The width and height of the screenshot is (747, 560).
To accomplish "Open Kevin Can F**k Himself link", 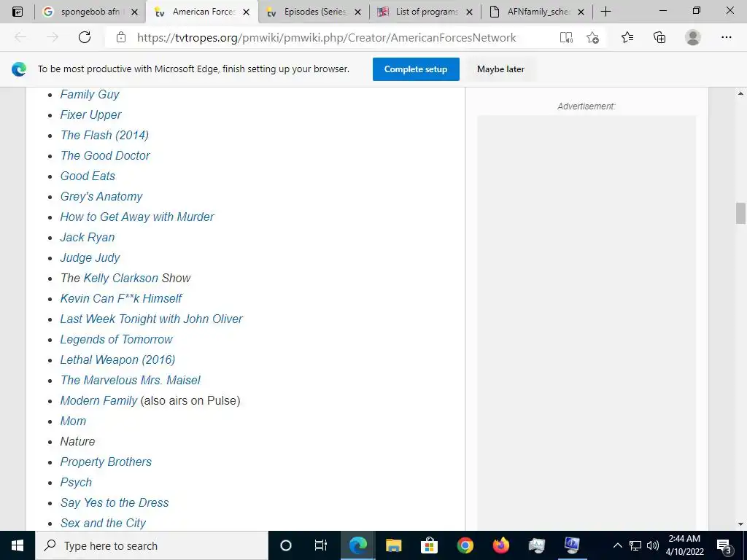I will coord(121,298).
